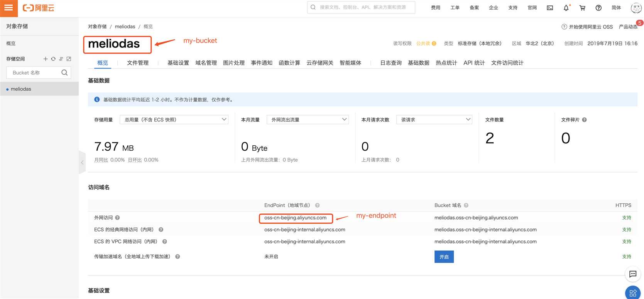644x299 pixels.
Task: Click 工单 in top navigation
Action: (x=455, y=8)
